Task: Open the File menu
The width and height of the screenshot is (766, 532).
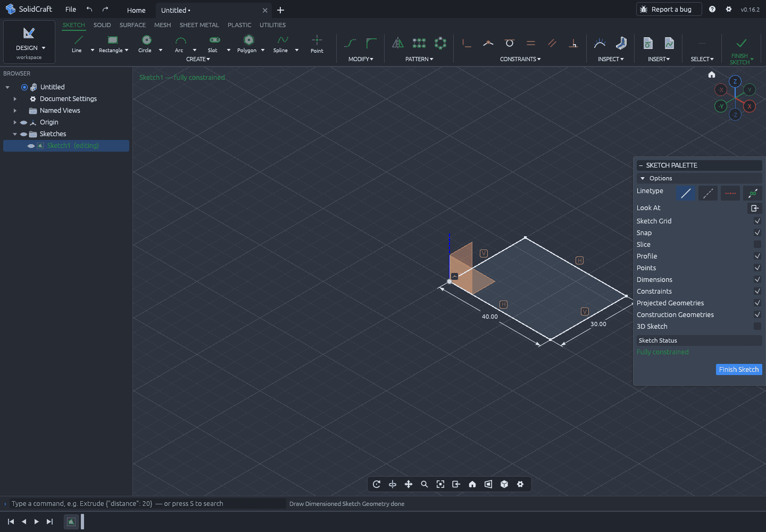Action: tap(71, 10)
